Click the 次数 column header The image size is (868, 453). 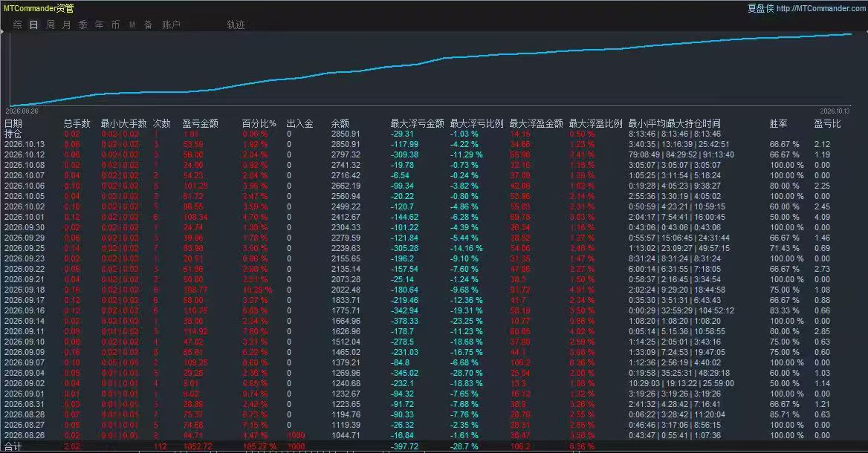point(162,123)
